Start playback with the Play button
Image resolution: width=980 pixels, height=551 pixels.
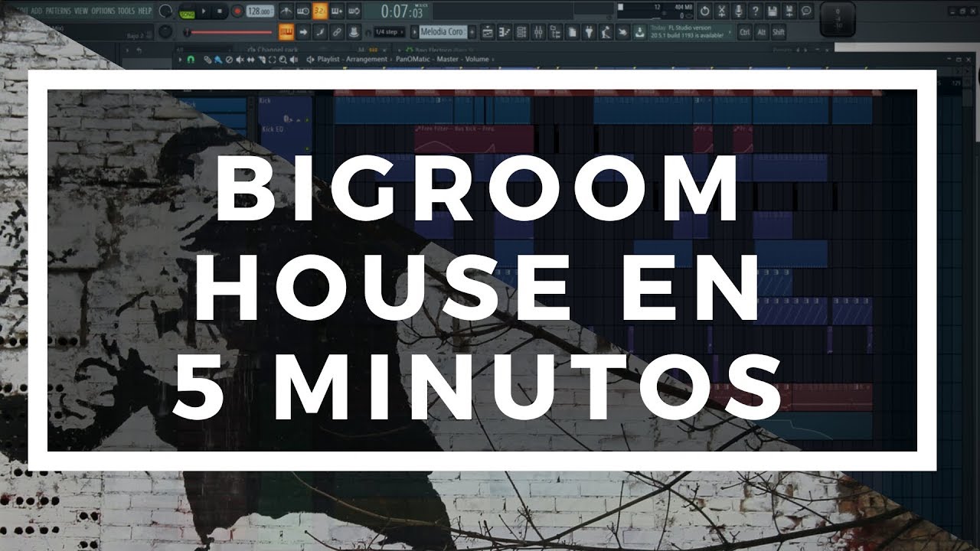[204, 11]
